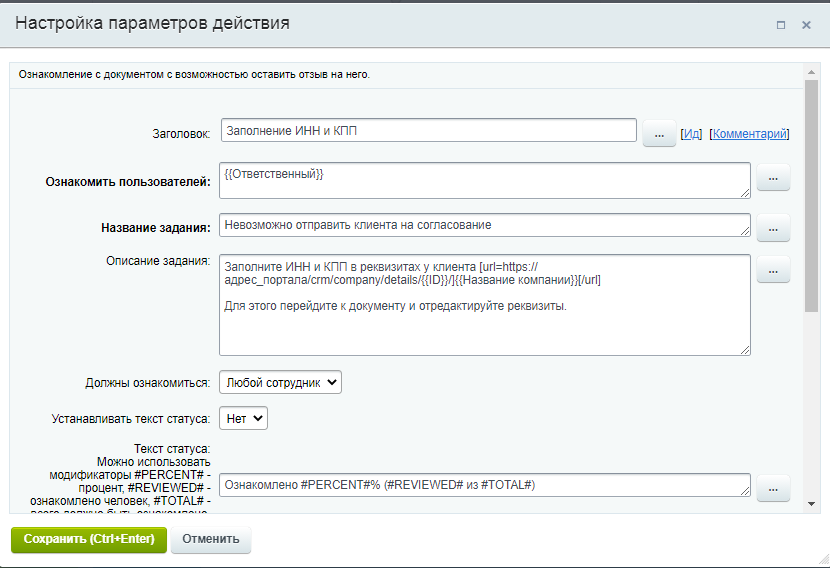Screen dimensions: 830x568
Task: Focus the Заголовок input field
Action: pos(429,130)
